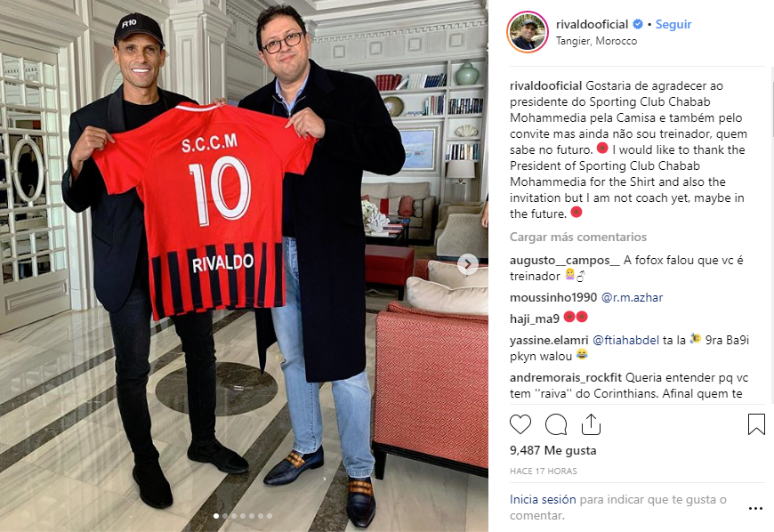Jump to the last carousel dot
The width and height of the screenshot is (774, 532).
[270, 516]
